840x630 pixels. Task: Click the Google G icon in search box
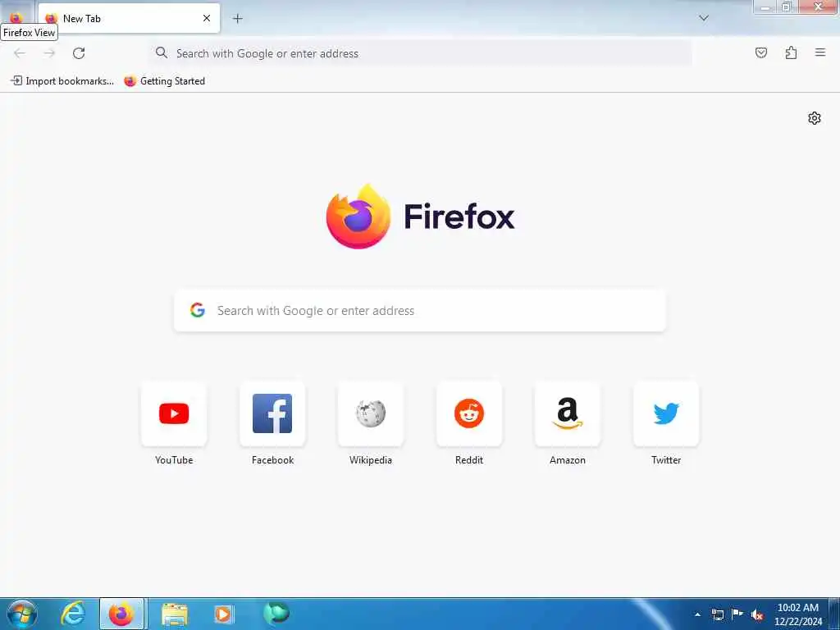[198, 310]
